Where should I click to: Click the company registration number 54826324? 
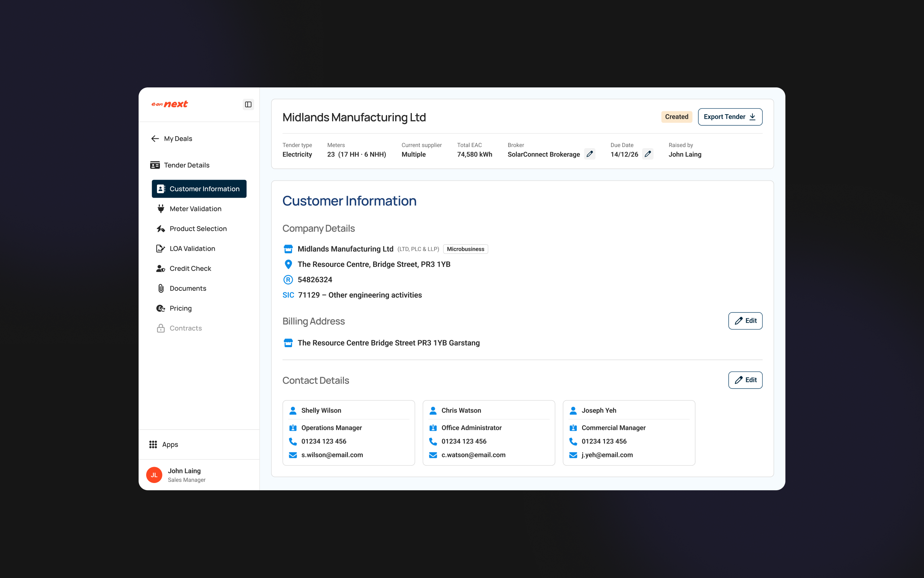click(315, 280)
